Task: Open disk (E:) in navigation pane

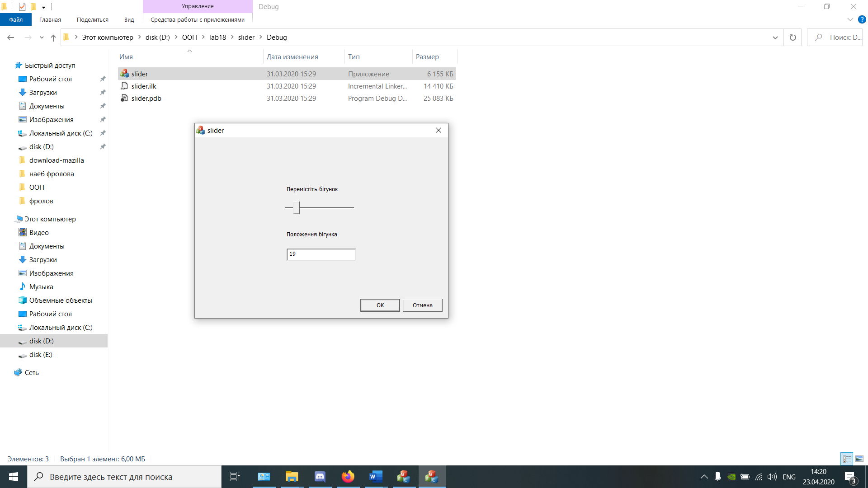Action: [41, 355]
